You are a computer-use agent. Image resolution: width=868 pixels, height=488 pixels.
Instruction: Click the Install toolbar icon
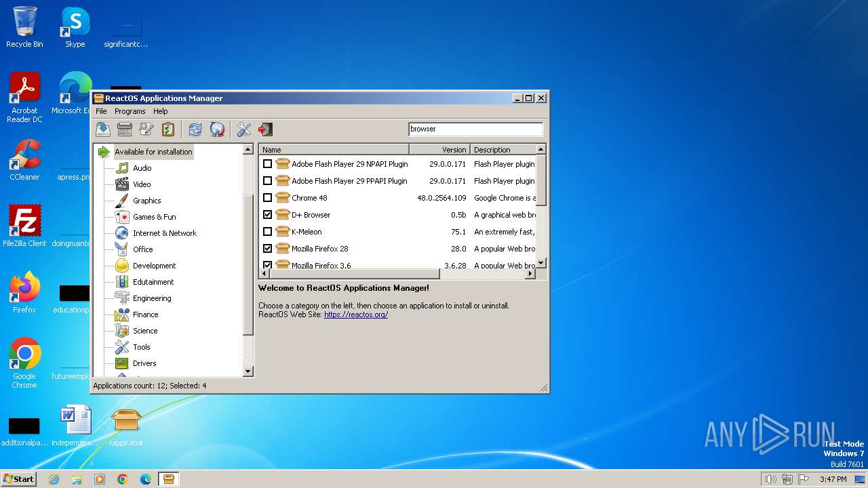tap(102, 129)
